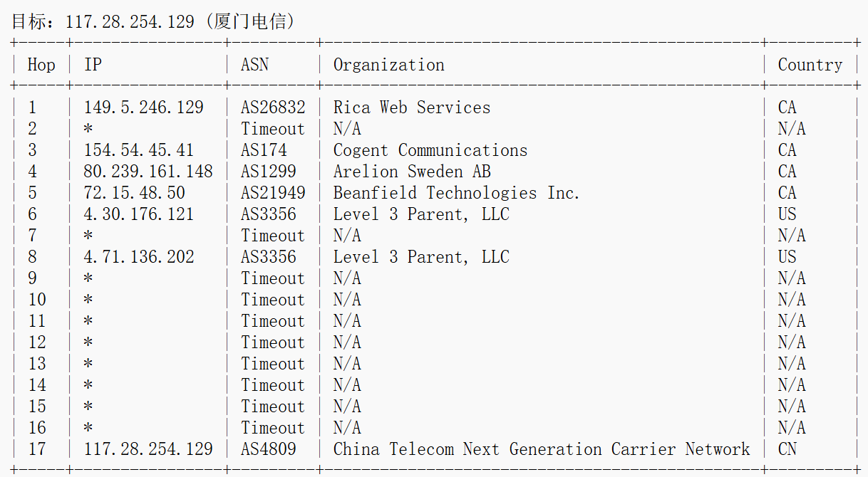The width and height of the screenshot is (868, 477).
Task: Click the Country column header
Action: click(x=810, y=65)
